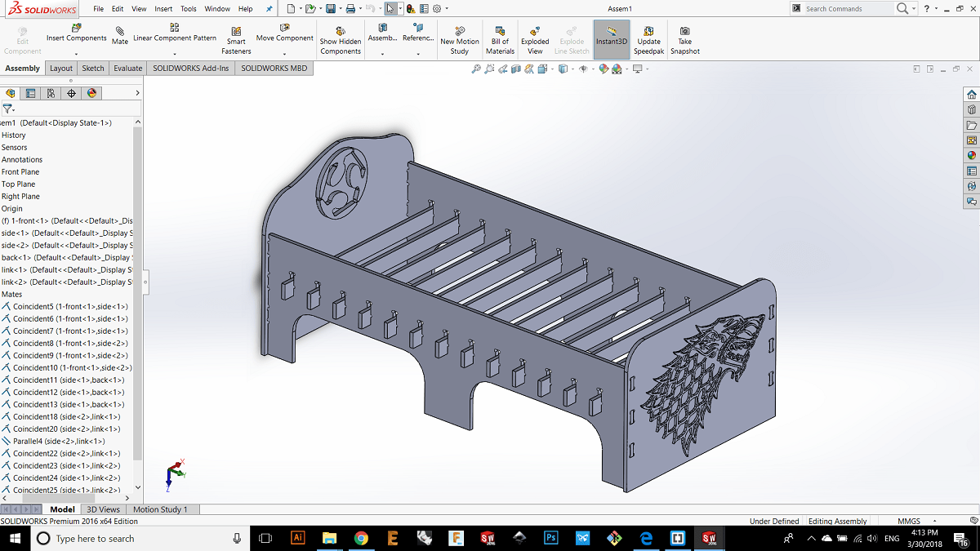Open the FeatureManager design tree tab
Screen dimensions: 980x551
(x=11, y=93)
